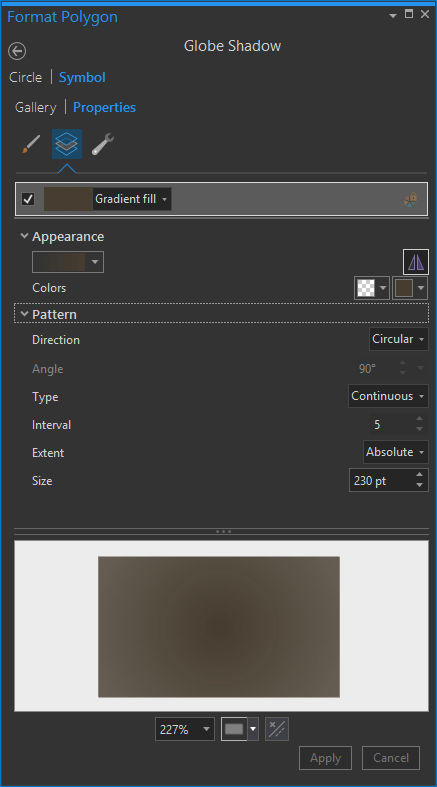The image size is (437, 787).
Task: Click the Size 230 pt input field
Action: click(381, 480)
